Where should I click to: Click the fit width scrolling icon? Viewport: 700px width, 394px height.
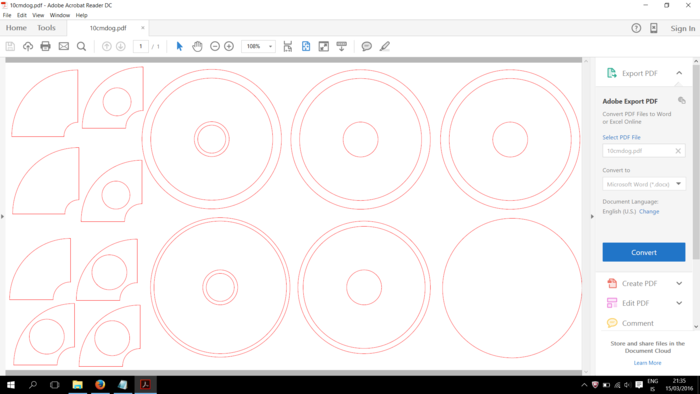[x=288, y=46]
